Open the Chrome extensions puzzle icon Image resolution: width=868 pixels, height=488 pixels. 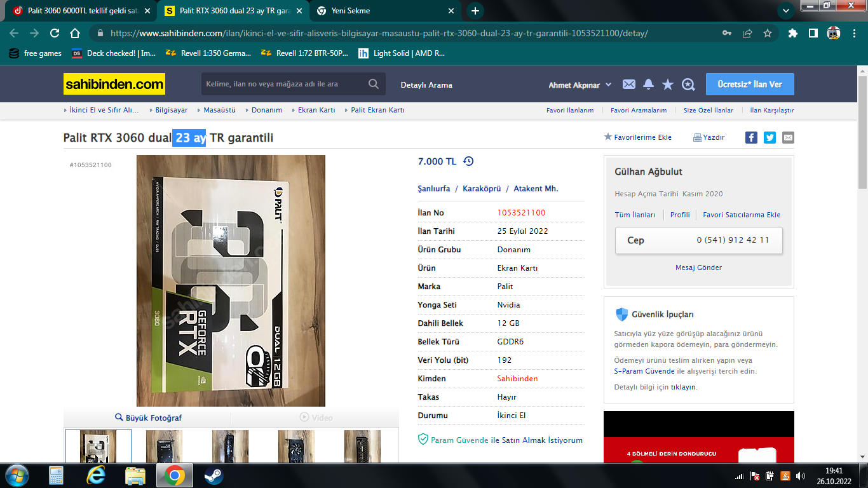click(x=793, y=33)
